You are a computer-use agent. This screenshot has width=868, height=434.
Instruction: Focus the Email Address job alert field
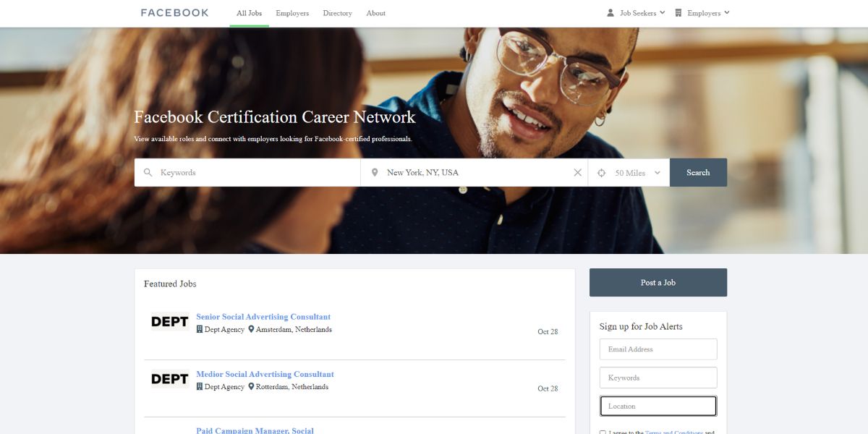[x=658, y=349]
